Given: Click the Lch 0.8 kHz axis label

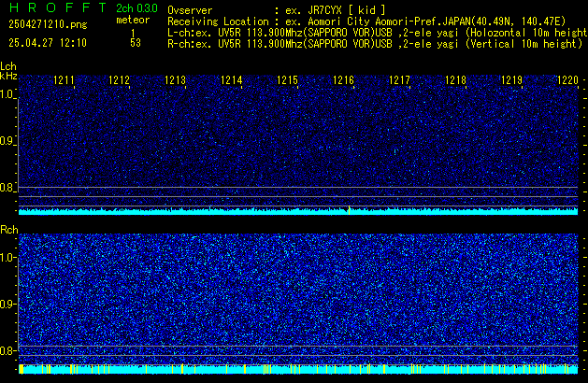Looking at the screenshot, I should coord(7,188).
